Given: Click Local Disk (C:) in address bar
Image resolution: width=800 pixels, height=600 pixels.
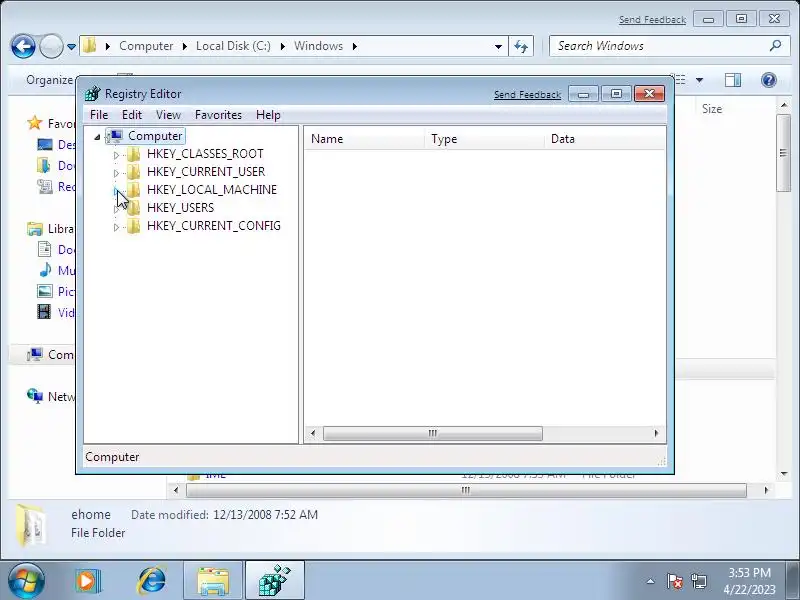Looking at the screenshot, I should point(233,46).
